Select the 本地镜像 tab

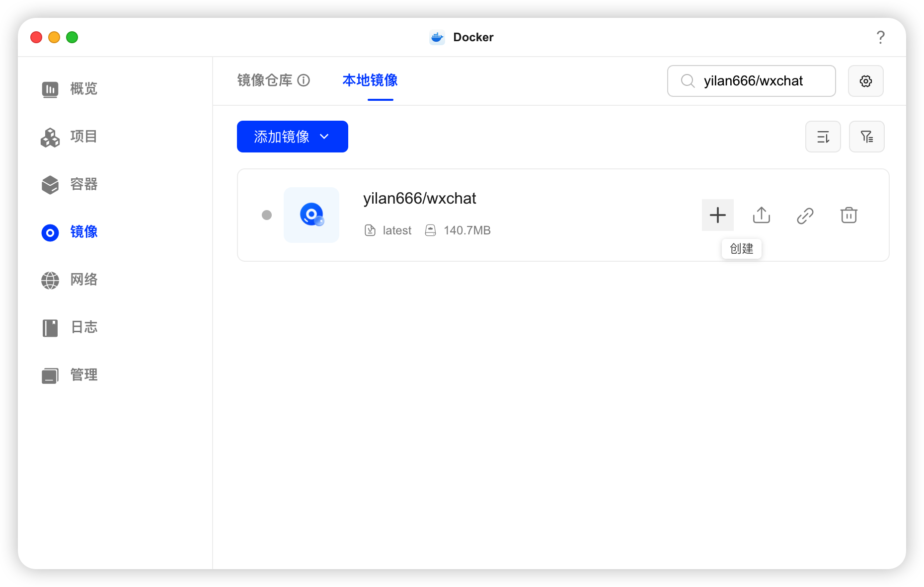pos(370,80)
